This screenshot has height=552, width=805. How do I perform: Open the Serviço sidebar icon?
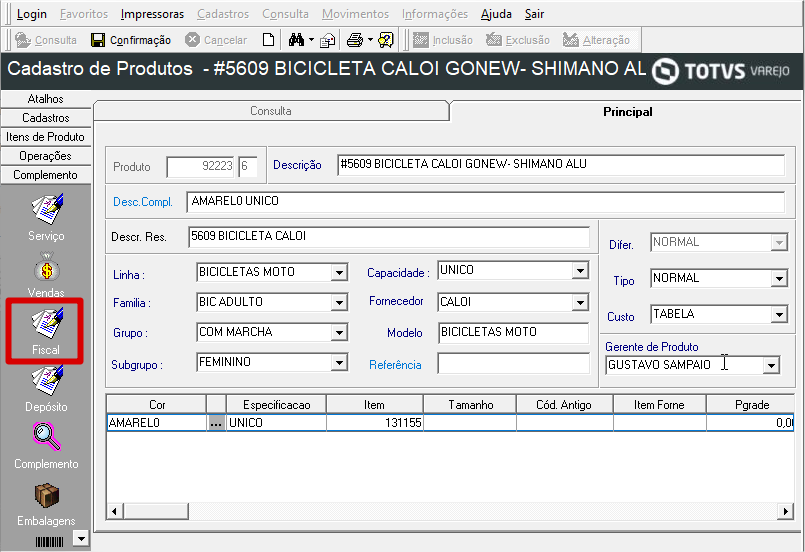point(47,210)
